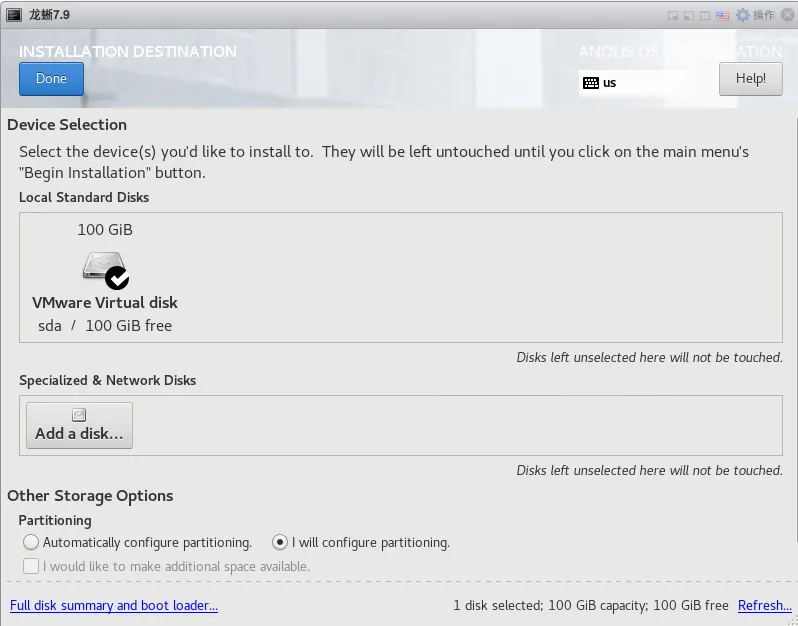Click the US flag icon in title bar
Viewport: 798px width, 626px height.
click(722, 15)
